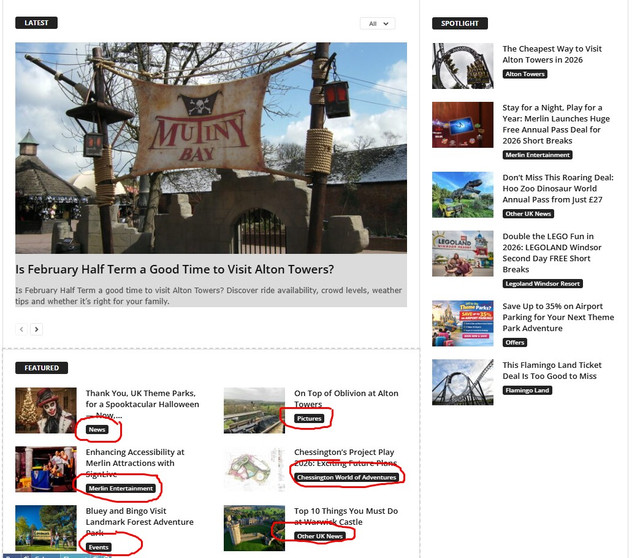
Task: Click Merlin Entertainment tag in Featured
Action: click(x=121, y=488)
